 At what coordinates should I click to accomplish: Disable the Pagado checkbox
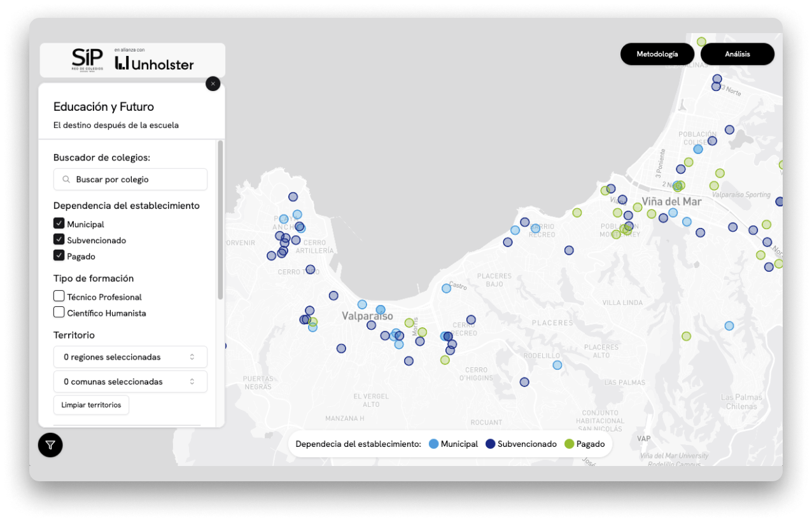click(59, 255)
